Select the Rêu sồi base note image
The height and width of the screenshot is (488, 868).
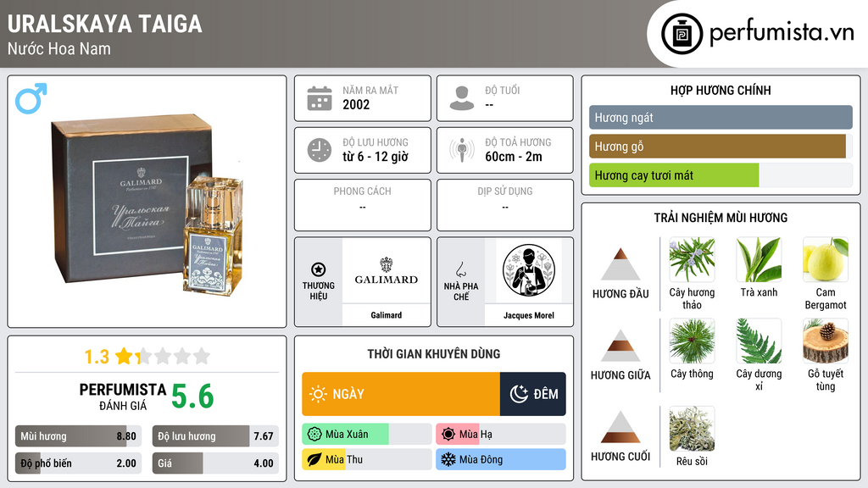[x=692, y=429]
